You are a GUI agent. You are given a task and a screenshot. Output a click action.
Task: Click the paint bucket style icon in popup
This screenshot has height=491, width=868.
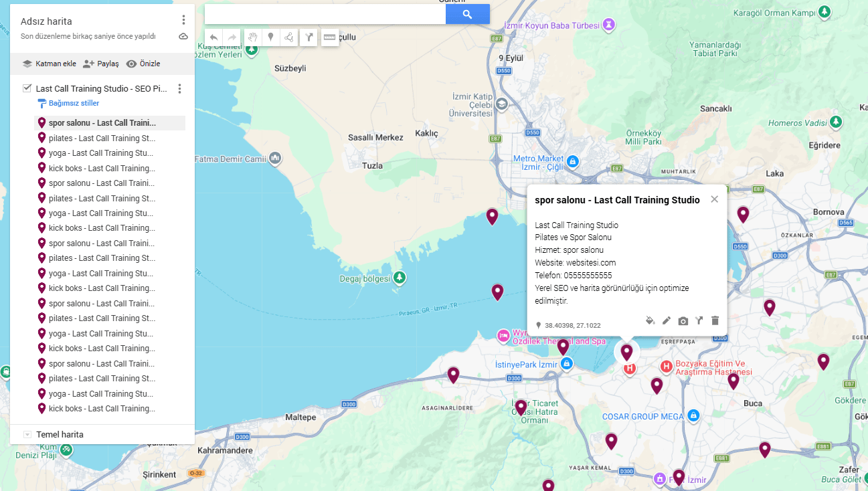pyautogui.click(x=650, y=321)
